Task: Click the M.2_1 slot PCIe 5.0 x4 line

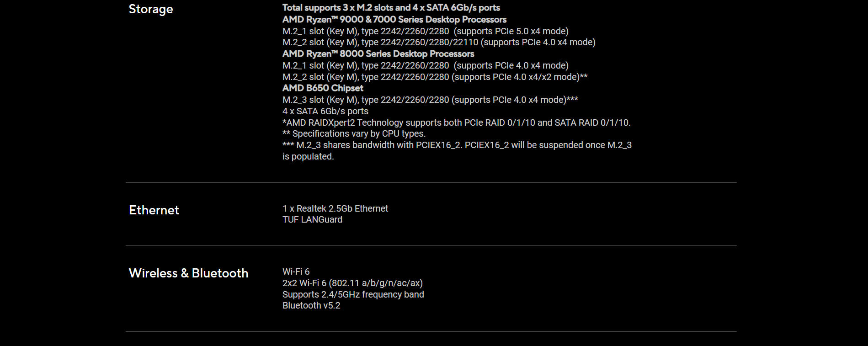Action: [x=426, y=31]
